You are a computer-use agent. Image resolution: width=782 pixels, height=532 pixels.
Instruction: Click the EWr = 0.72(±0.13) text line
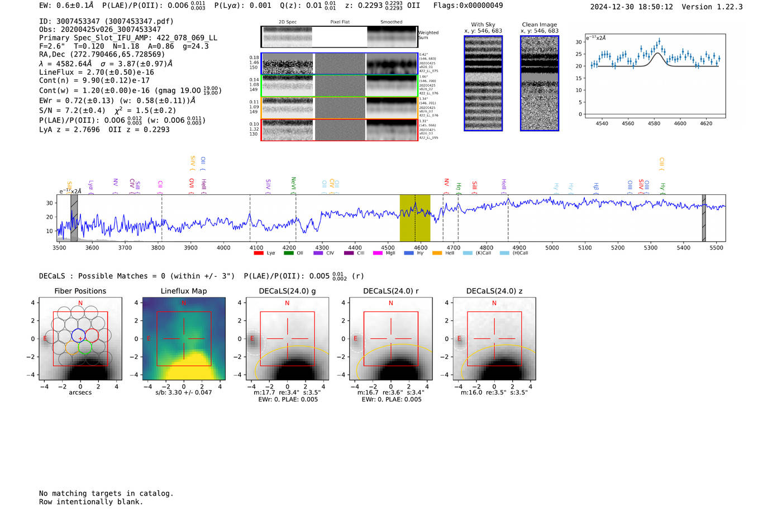click(117, 100)
